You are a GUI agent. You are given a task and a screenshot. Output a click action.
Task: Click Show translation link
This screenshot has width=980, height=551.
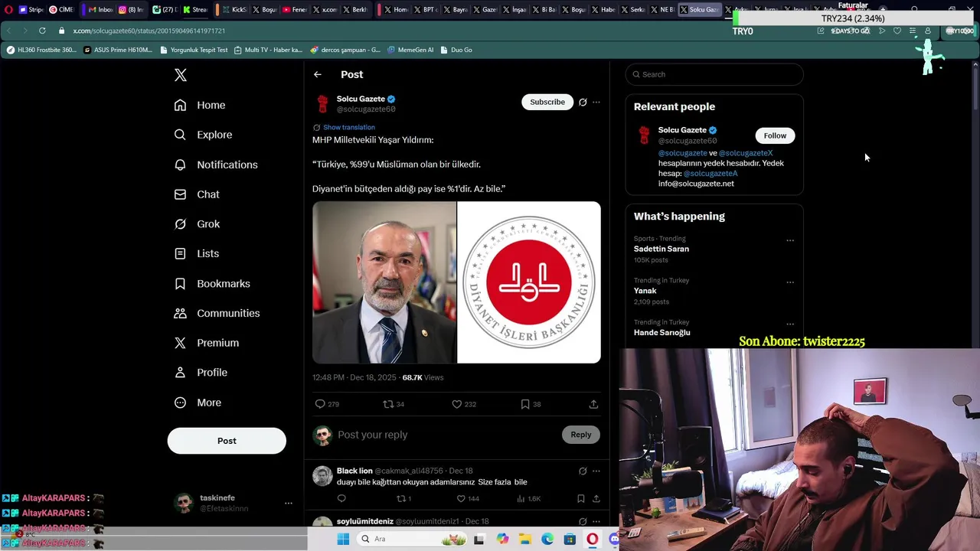click(x=349, y=127)
